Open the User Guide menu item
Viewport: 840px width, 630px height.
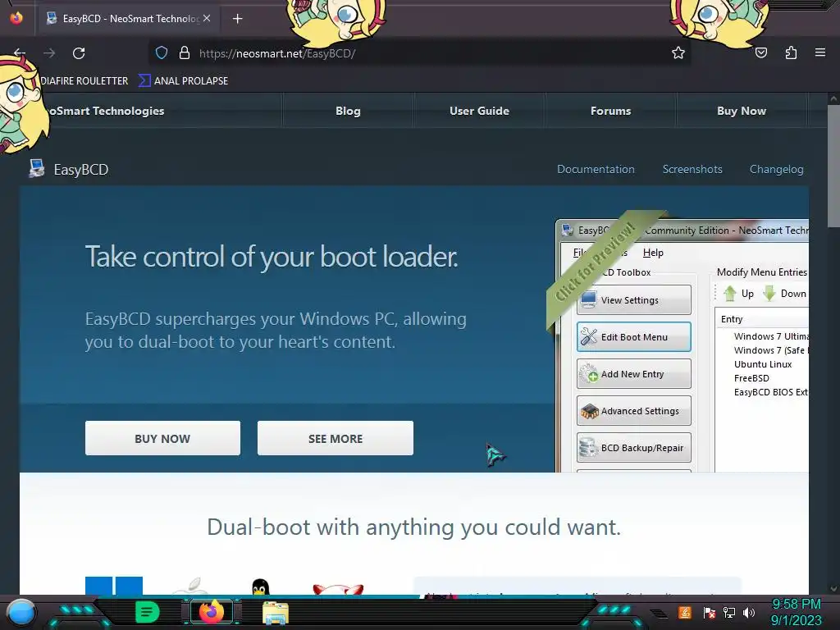tap(479, 111)
